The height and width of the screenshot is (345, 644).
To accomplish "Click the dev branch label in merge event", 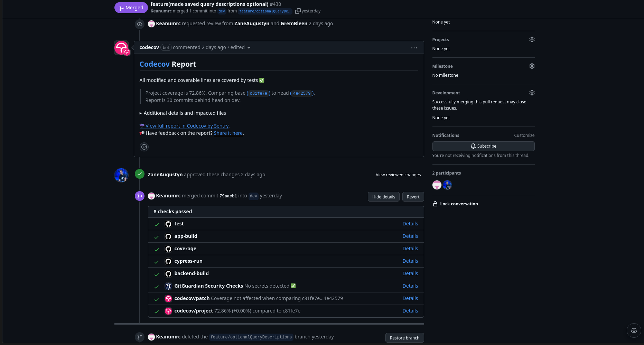I will pos(253,196).
